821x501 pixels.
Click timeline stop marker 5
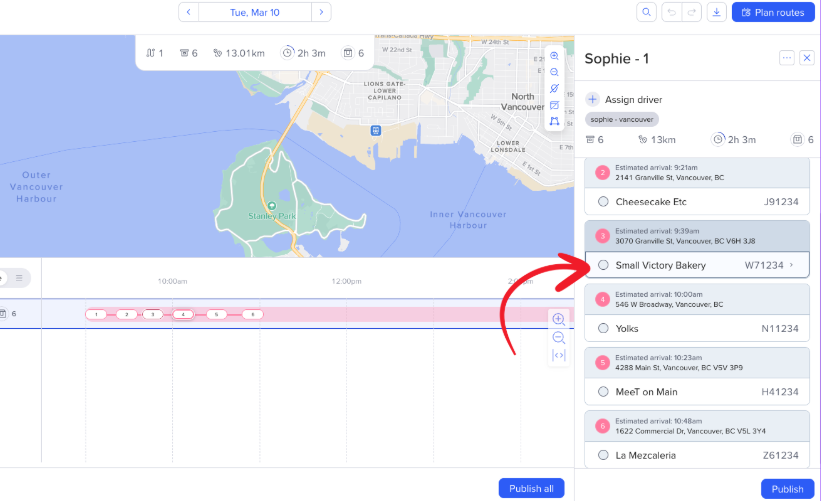pos(216,314)
